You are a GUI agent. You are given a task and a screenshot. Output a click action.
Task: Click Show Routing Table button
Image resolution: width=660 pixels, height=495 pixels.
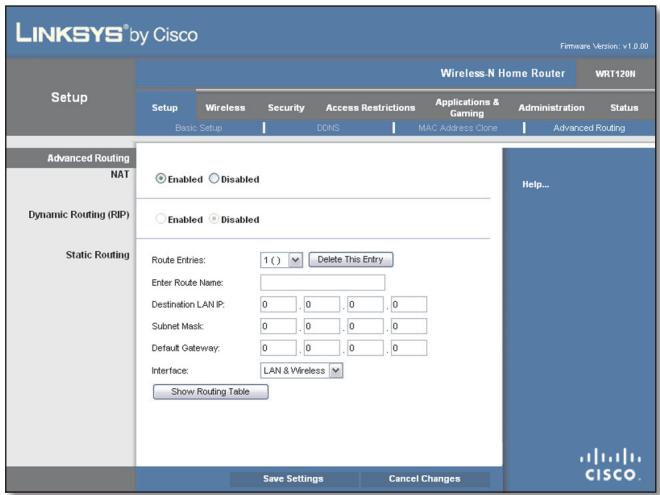coord(210,392)
